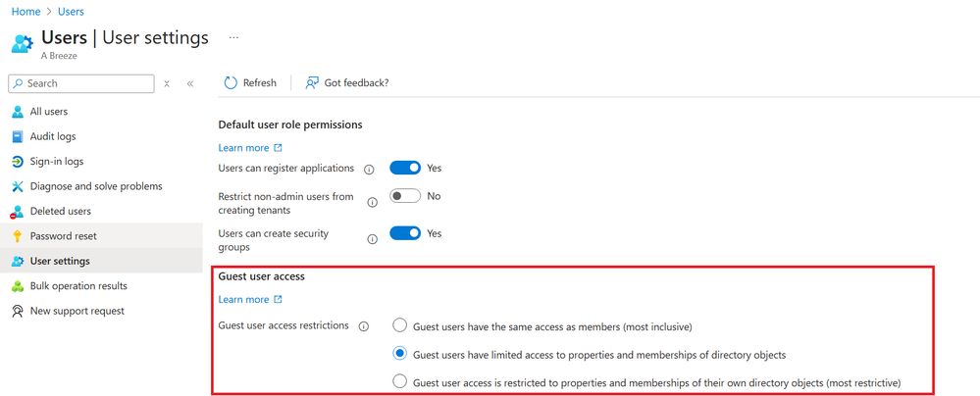Click info icon for register applications
980x396 pixels.
(x=369, y=170)
